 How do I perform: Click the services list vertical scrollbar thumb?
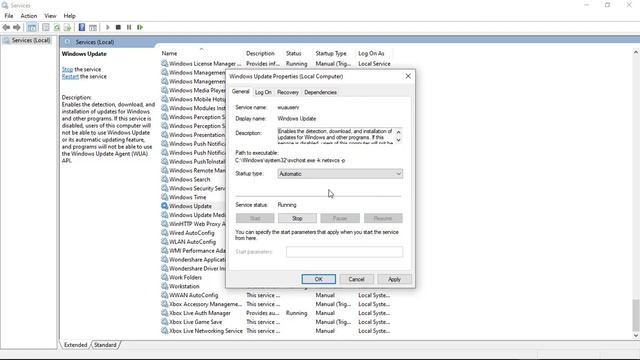tap(636, 315)
